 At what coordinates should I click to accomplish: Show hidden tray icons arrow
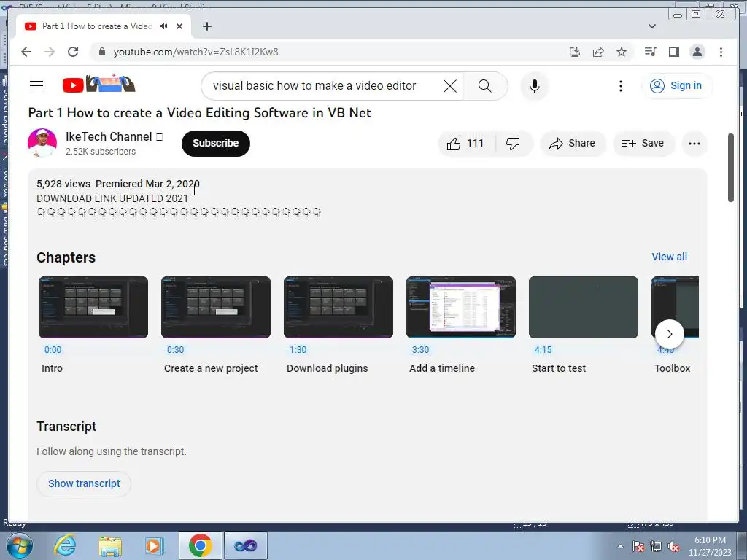(x=620, y=546)
